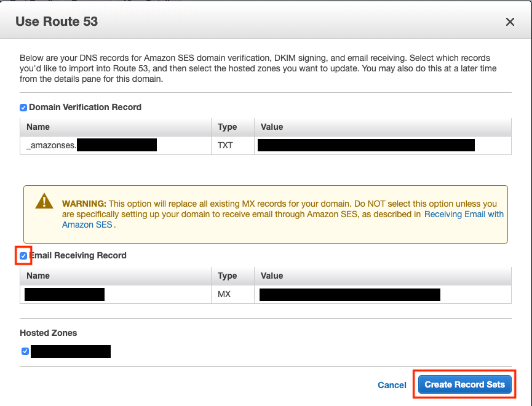Click the Hosted Zones heading
This screenshot has width=532, height=406.
(x=48, y=333)
